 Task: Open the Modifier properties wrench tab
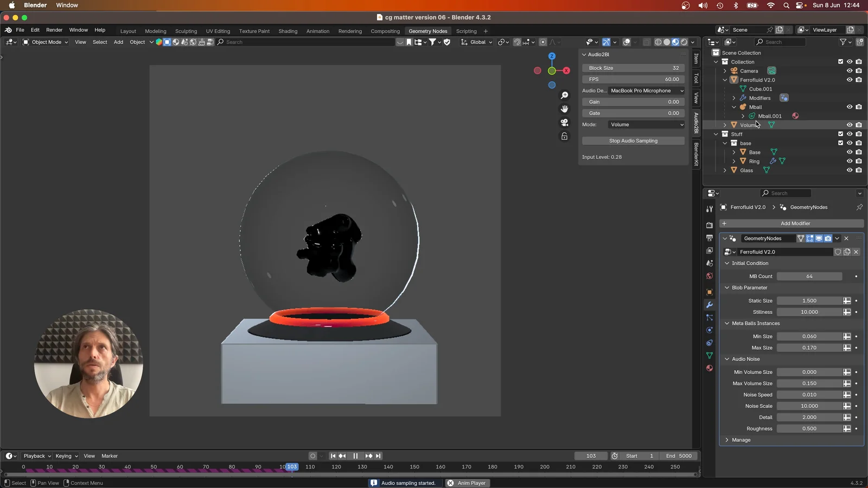point(710,305)
